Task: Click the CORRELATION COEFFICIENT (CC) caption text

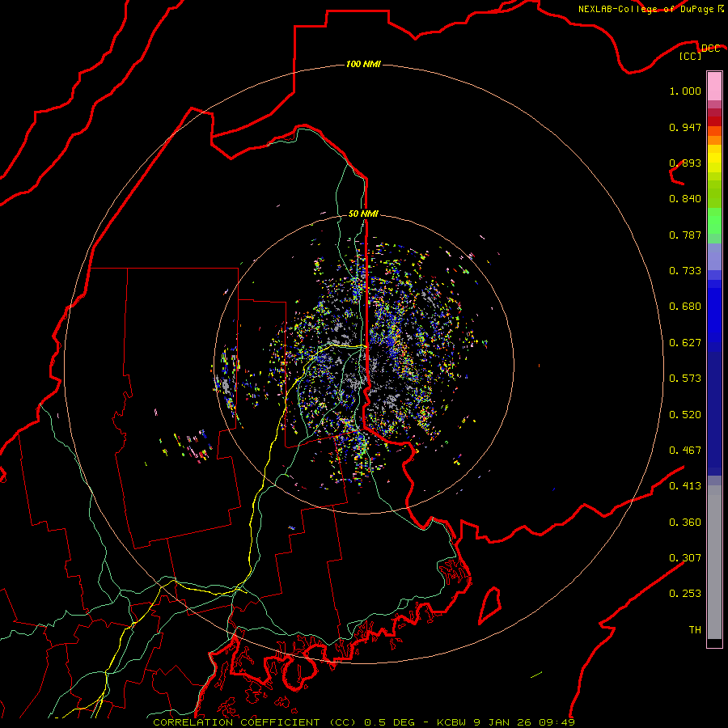Action: coord(255,722)
